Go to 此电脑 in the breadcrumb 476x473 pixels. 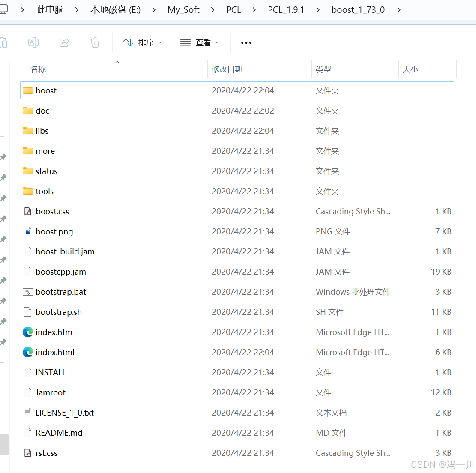[51, 10]
